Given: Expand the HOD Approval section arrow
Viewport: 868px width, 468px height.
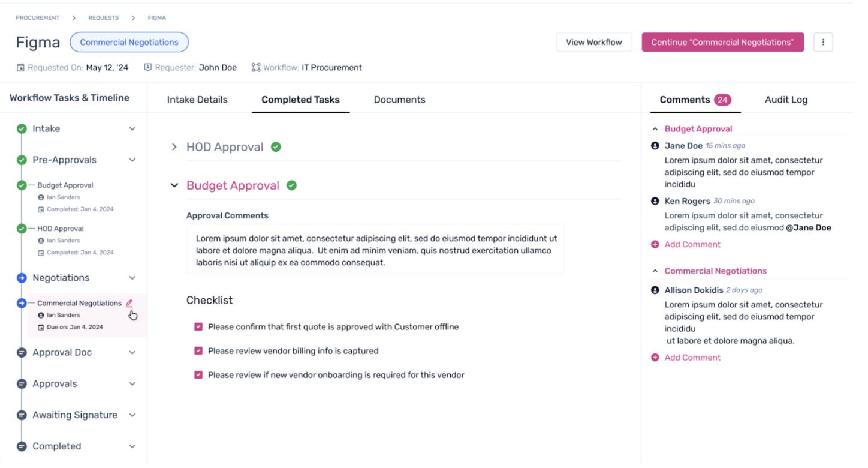Looking at the screenshot, I should click(174, 147).
